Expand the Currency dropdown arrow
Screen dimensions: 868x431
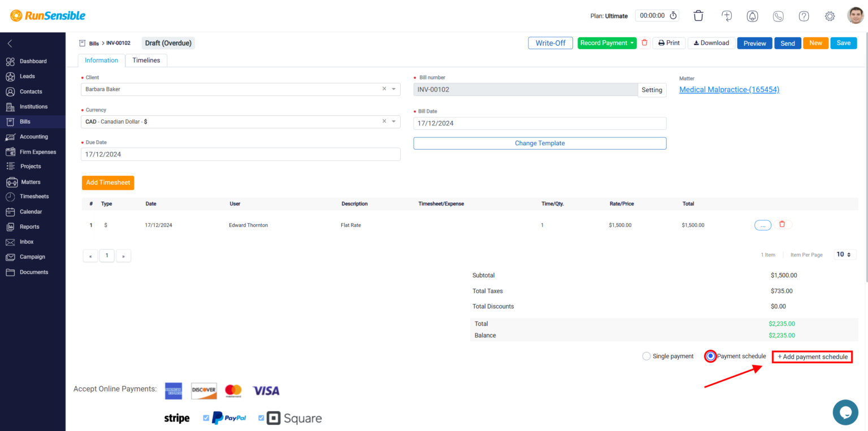pos(394,121)
